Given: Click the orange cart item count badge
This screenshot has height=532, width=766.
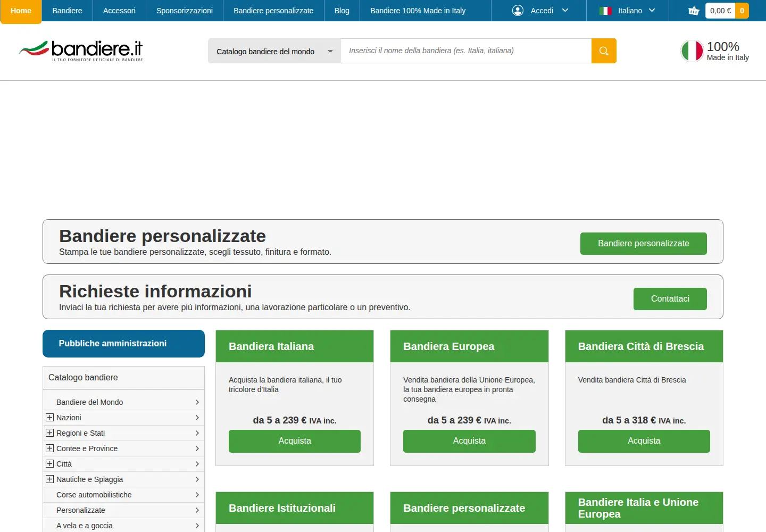Looking at the screenshot, I should pos(742,11).
